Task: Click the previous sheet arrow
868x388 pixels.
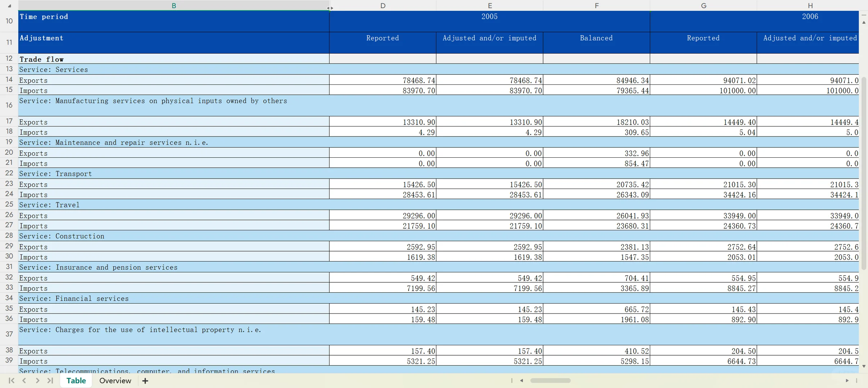Action: pyautogui.click(x=24, y=380)
